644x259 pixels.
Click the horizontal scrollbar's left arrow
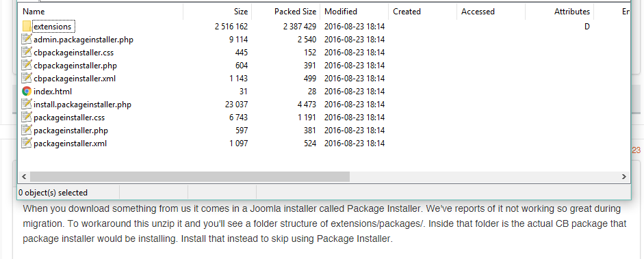24,176
